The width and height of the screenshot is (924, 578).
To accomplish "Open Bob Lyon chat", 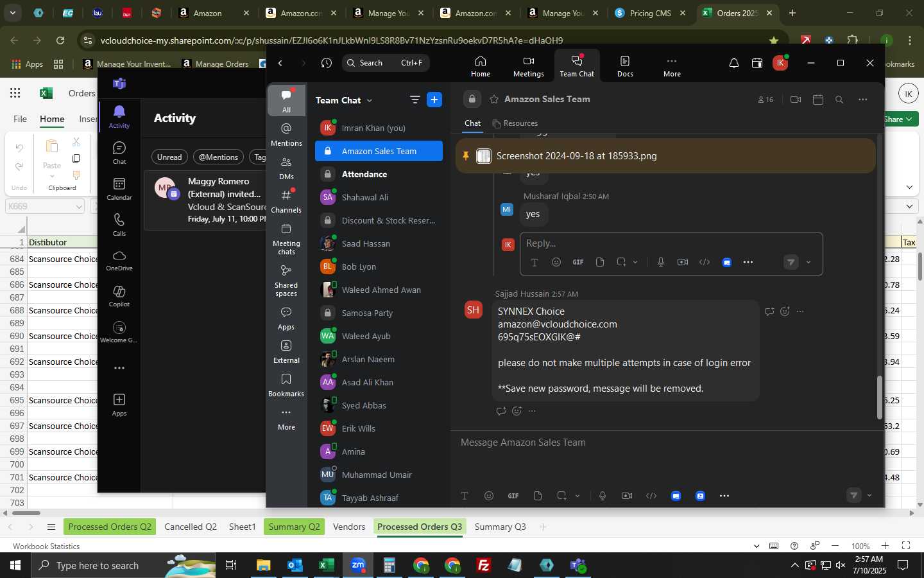I will pyautogui.click(x=379, y=267).
